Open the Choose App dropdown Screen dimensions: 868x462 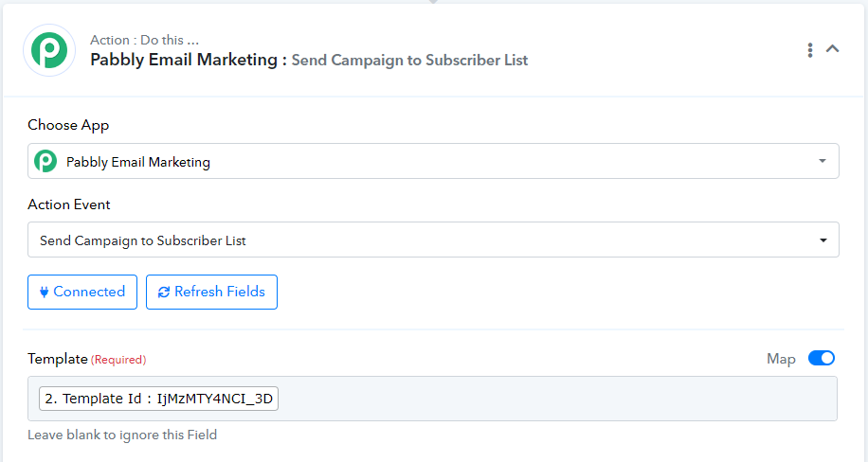coord(433,161)
